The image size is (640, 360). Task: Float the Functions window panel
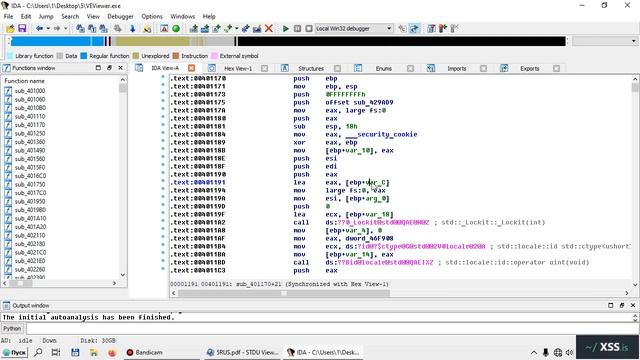[x=109, y=68]
